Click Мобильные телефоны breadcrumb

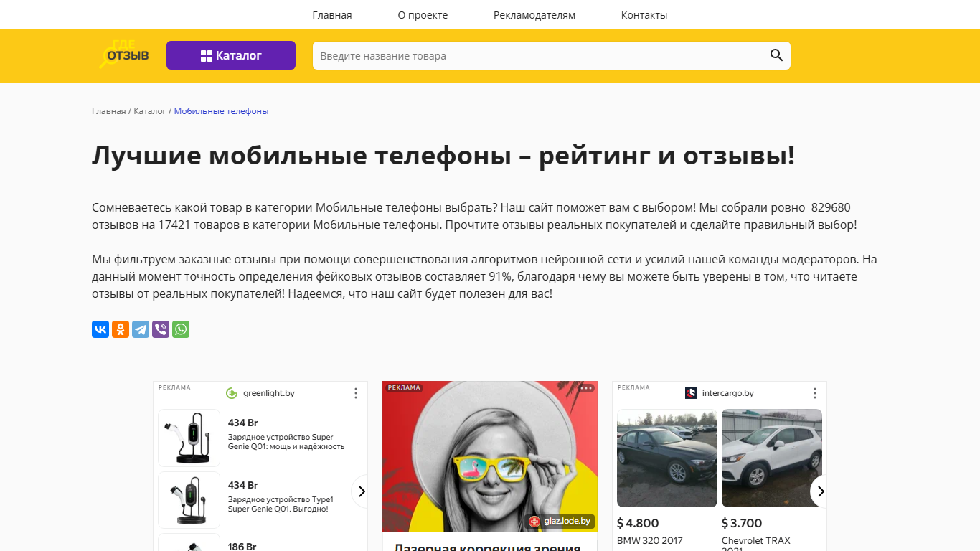[x=221, y=111]
